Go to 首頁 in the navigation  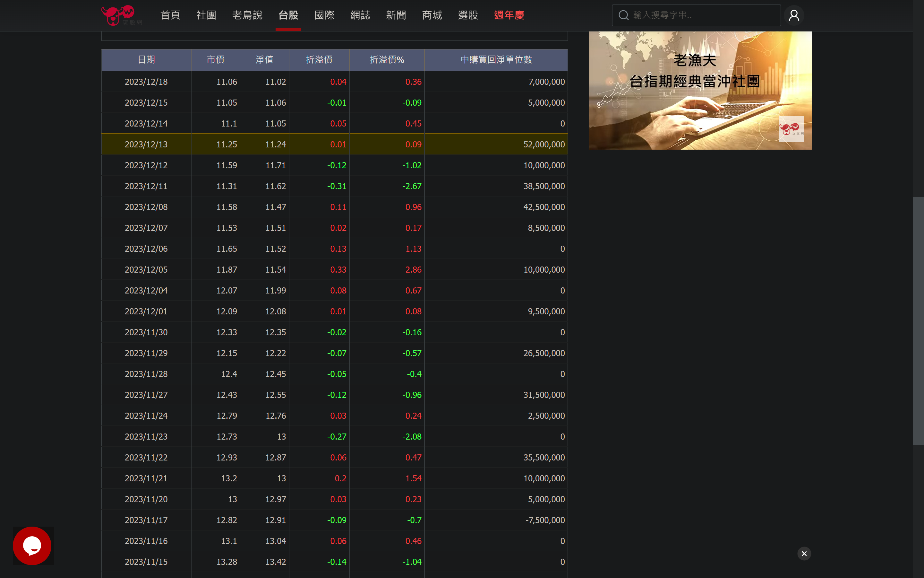[170, 15]
